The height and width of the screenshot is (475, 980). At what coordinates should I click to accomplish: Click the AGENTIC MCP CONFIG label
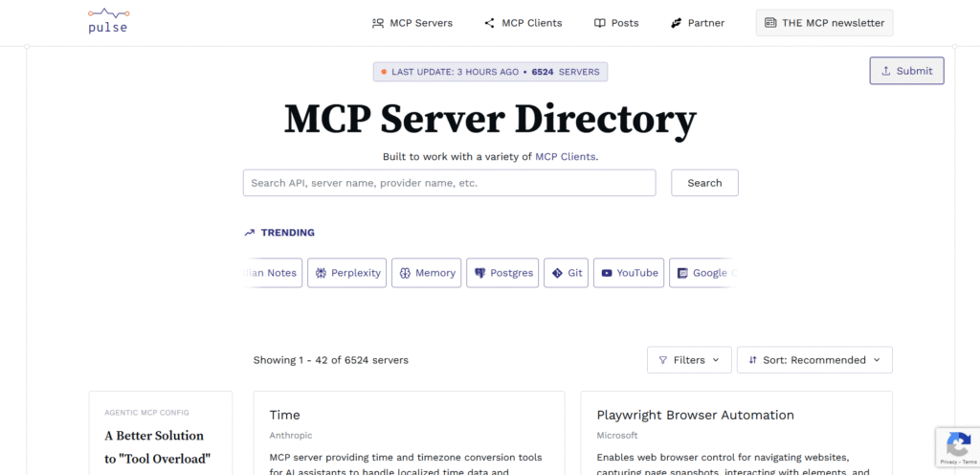point(146,413)
